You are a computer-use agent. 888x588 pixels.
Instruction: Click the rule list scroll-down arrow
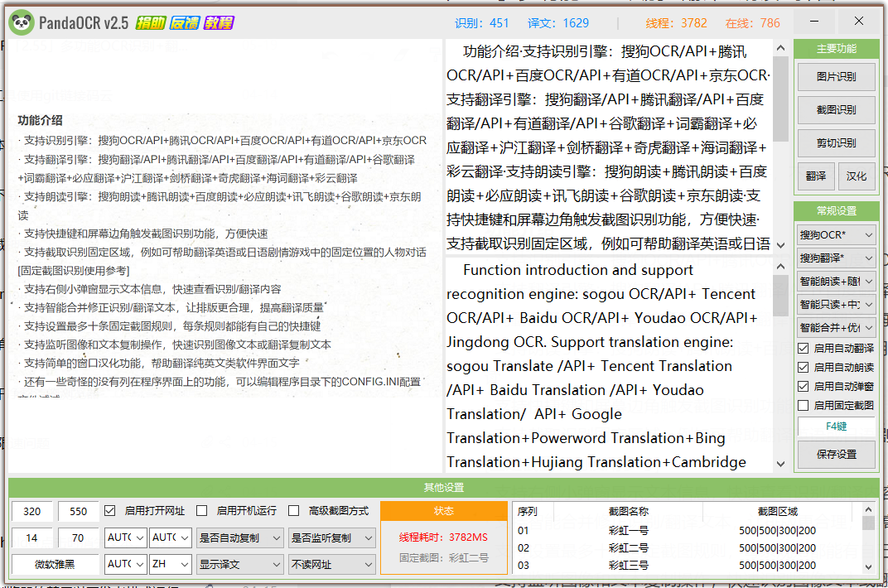pos(868,566)
